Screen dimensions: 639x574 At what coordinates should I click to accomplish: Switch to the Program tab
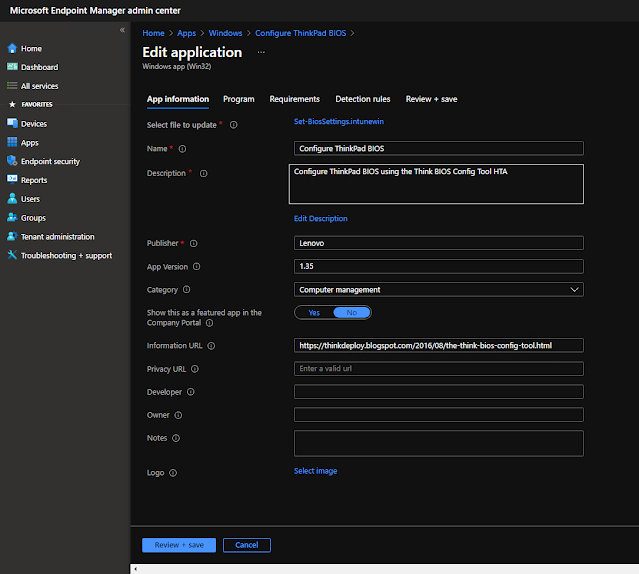[x=238, y=99]
